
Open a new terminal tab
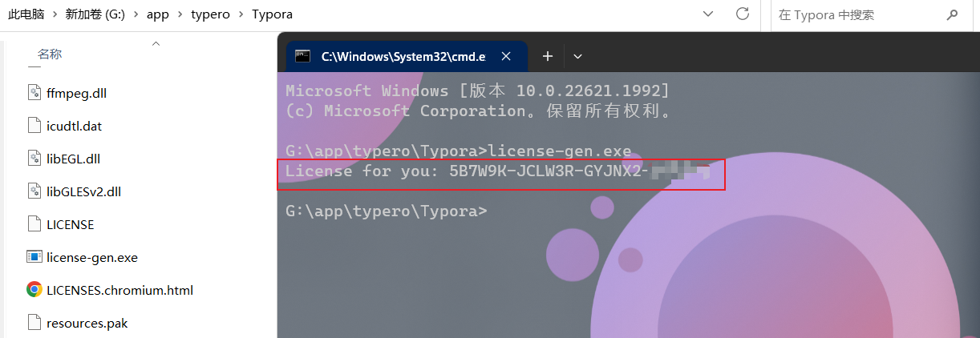click(548, 56)
